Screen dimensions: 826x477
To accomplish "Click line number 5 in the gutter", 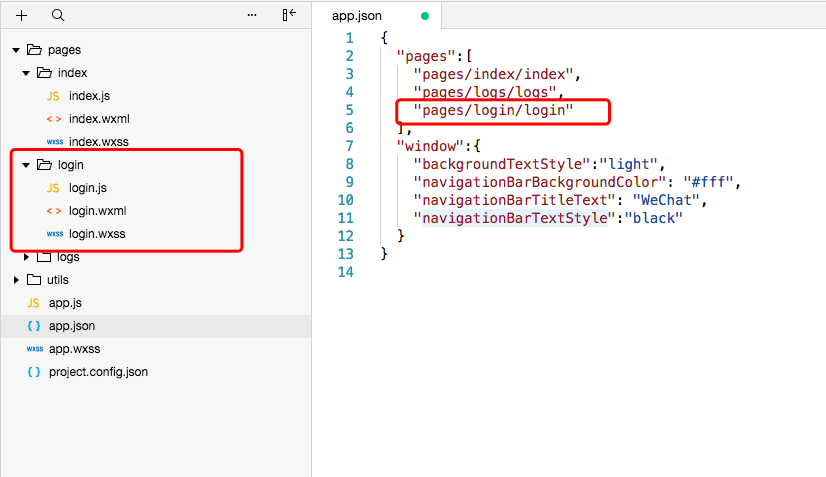I will coord(349,110).
